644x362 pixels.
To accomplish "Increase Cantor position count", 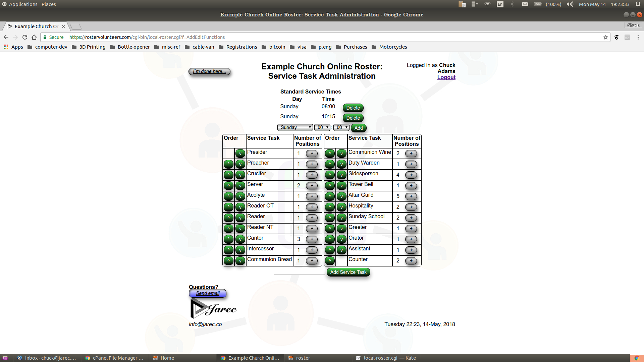I will [312, 239].
